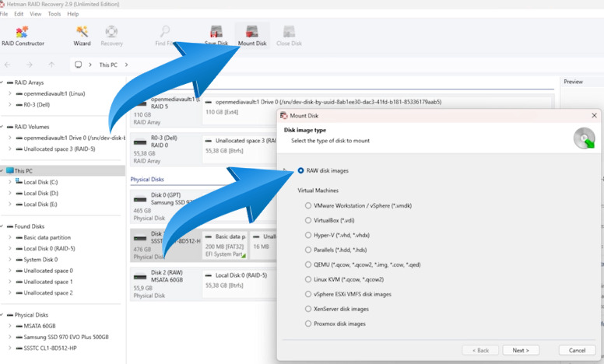Expand Local Disk (D:) tree node

9,193
